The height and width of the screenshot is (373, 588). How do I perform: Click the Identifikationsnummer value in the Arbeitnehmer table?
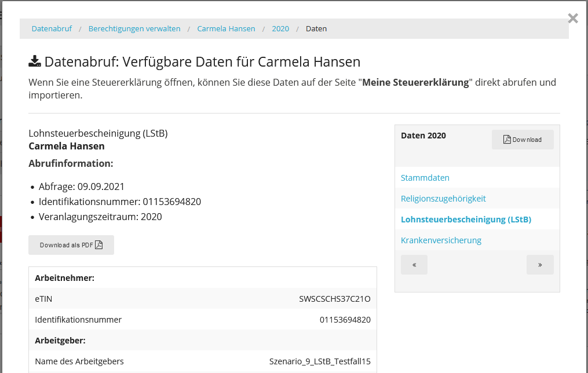345,320
